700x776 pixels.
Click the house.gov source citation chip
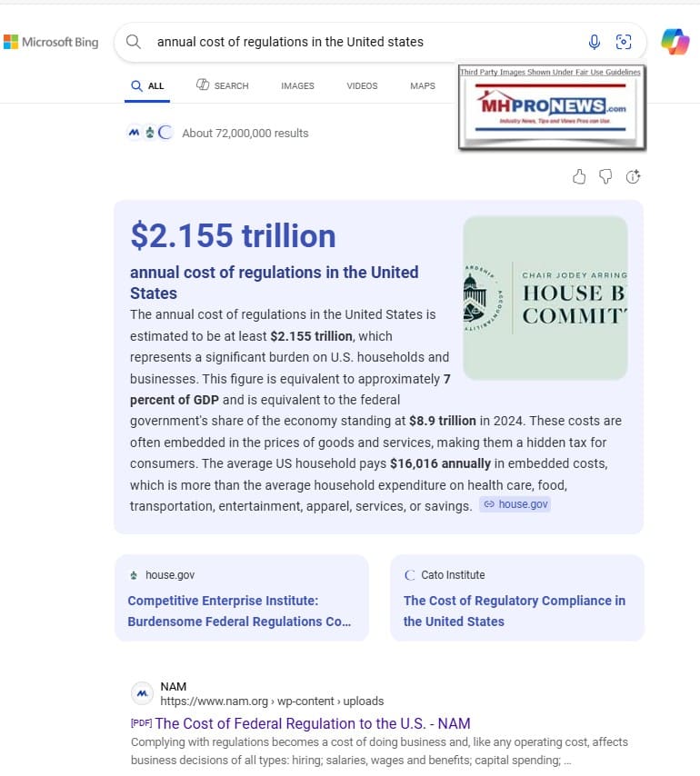515,504
